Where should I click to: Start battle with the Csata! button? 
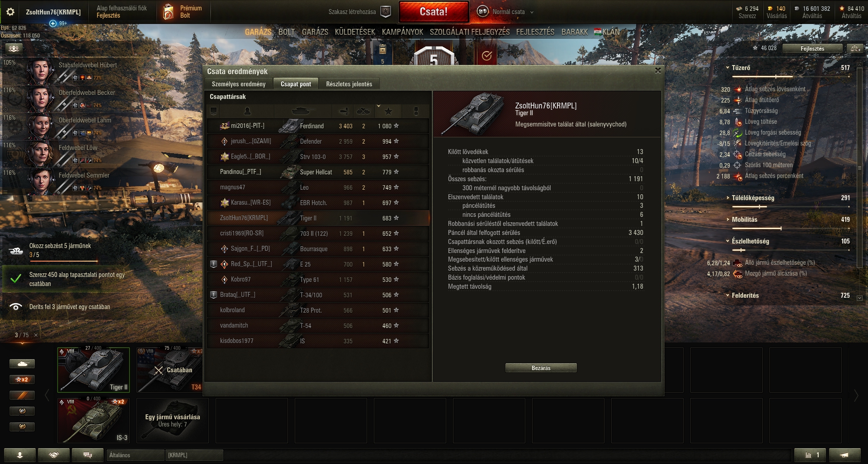434,12
